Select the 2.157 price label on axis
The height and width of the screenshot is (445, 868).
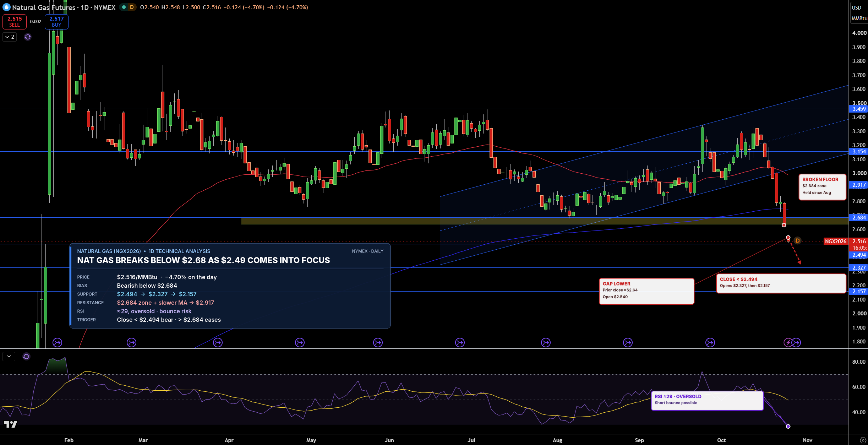[x=859, y=292]
